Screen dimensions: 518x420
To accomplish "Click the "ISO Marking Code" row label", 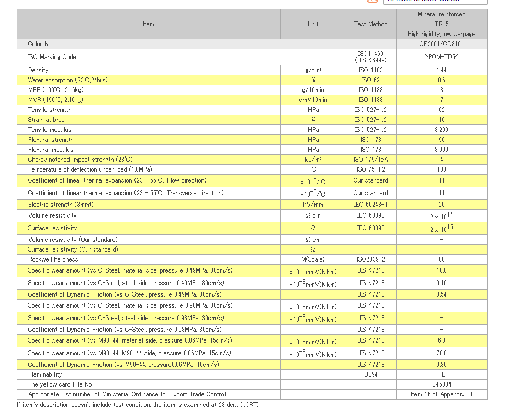I will pos(52,57).
